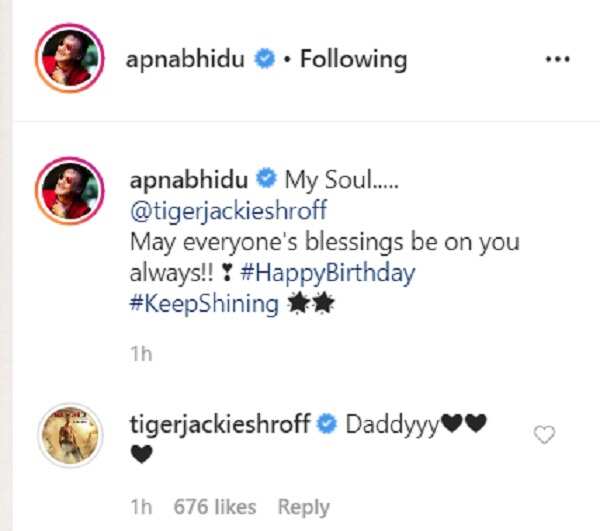Like the tigerjackieshroff comment with the heart
Image resolution: width=600 pixels, height=531 pixels.
545,435
